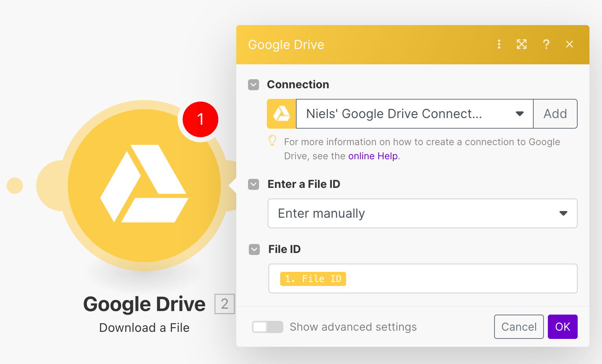Click the lightbulb hint icon
Image resolution: width=602 pixels, height=364 pixels.
(272, 140)
